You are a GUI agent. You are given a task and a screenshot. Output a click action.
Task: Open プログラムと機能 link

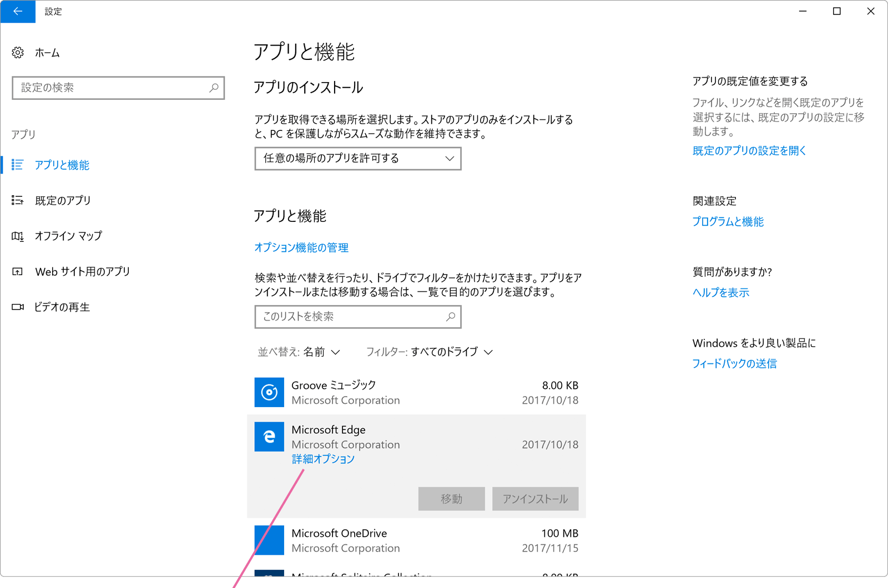click(728, 221)
